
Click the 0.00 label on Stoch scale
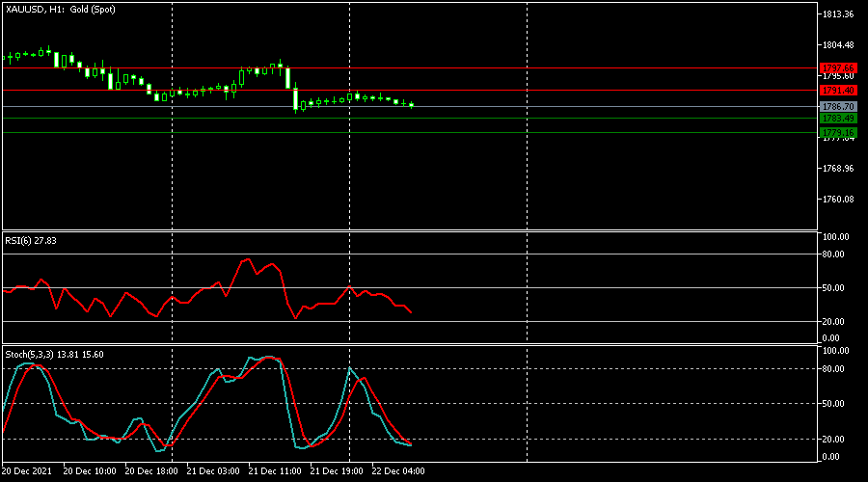pos(831,457)
